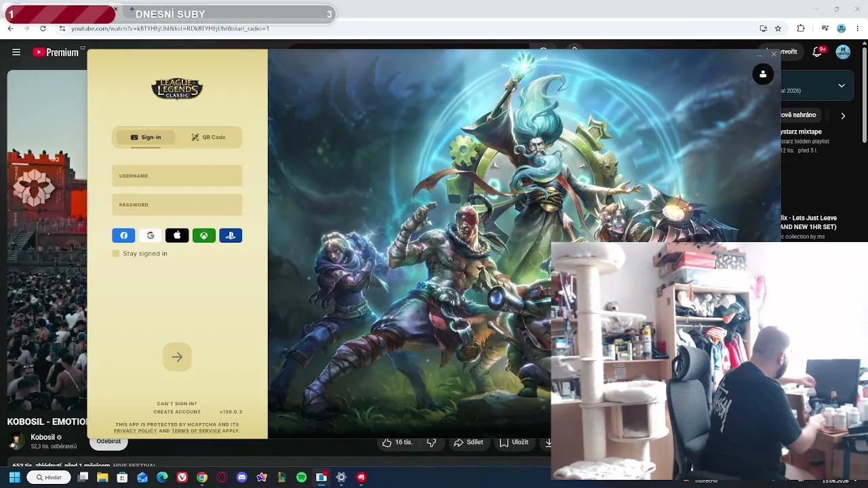Viewport: 868px width, 488px height.
Task: Expand the YouTube playlist panel chevron
Action: pyautogui.click(x=842, y=86)
